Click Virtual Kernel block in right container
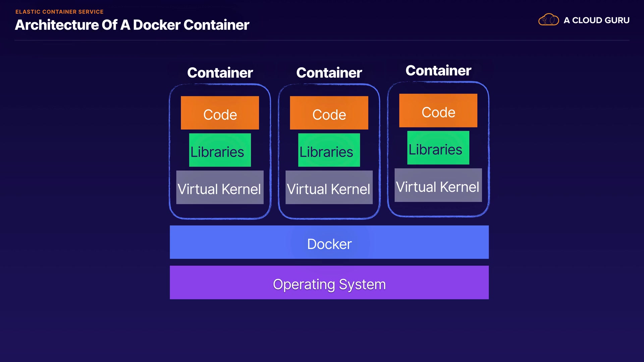644x362 pixels. 438,185
